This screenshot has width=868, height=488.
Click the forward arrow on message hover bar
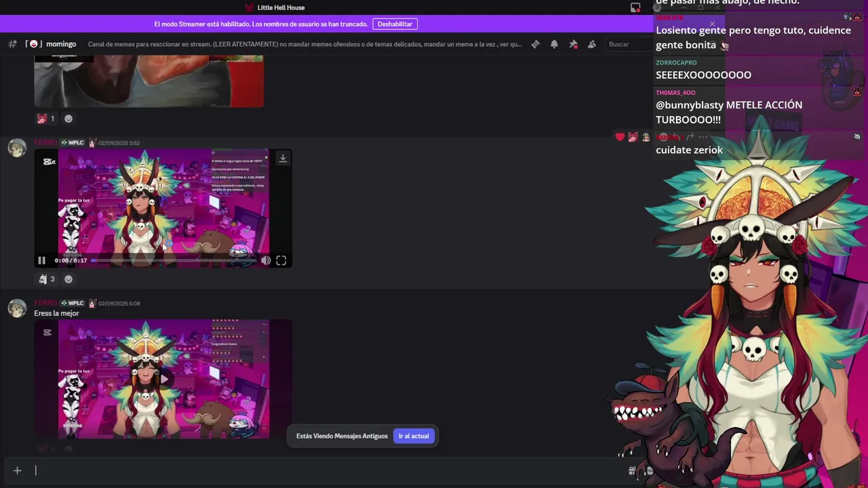point(690,137)
